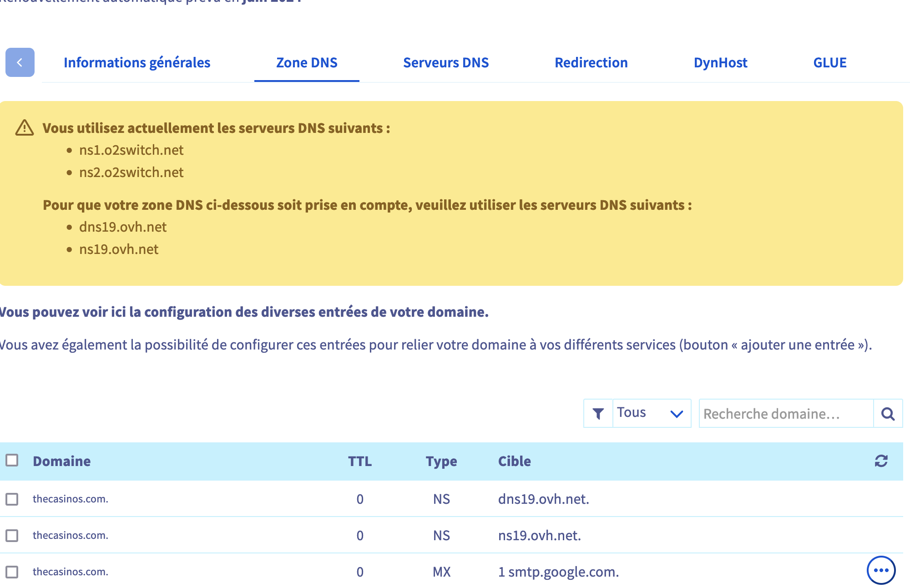
Task: Select the active Zone DNS tab
Action: coord(307,62)
